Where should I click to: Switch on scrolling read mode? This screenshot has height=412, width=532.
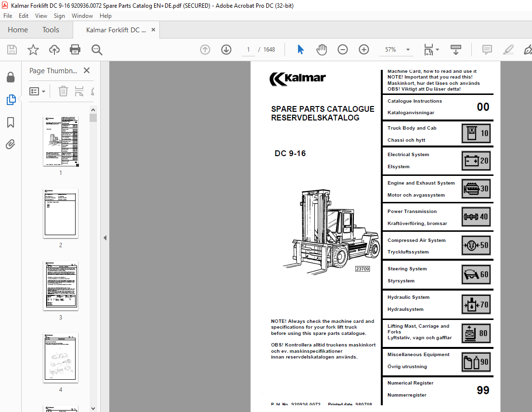[455, 50]
